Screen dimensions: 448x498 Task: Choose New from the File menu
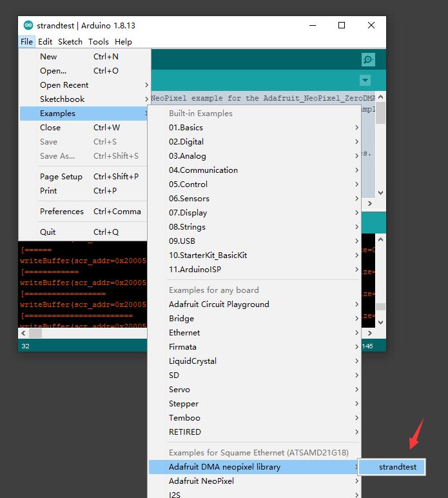83,57
